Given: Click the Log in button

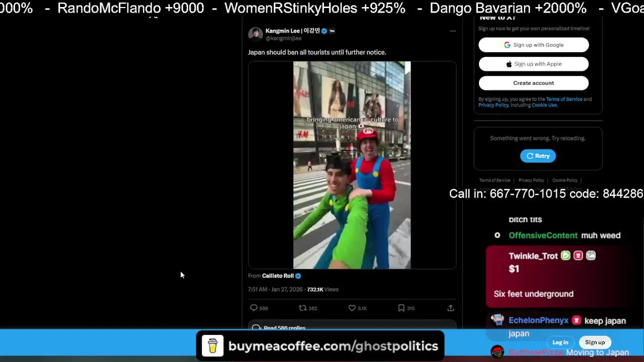Looking at the screenshot, I should click(560, 342).
